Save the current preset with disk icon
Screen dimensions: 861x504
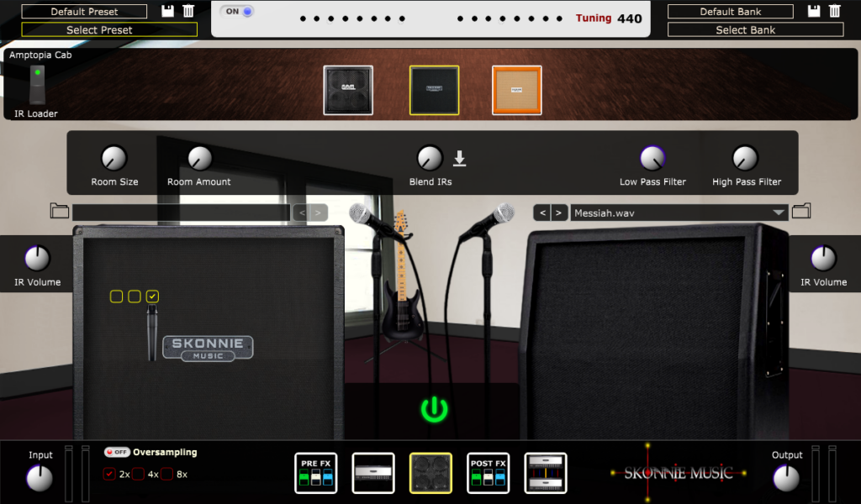click(x=167, y=11)
